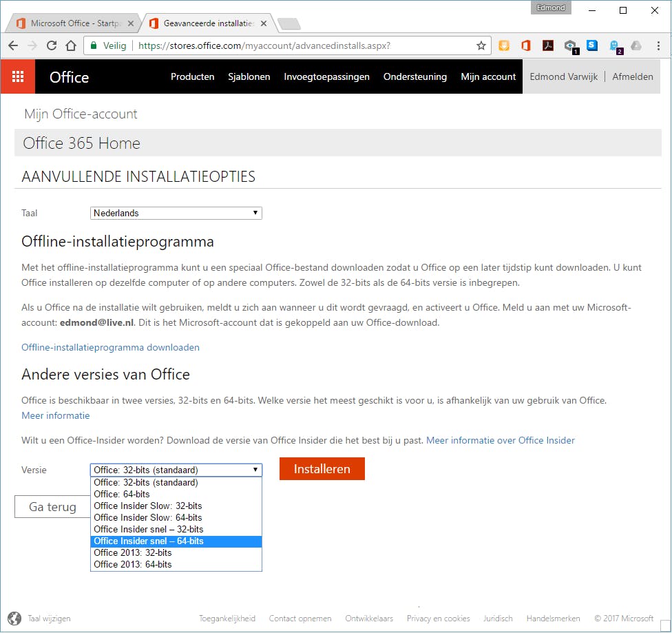Image resolution: width=672 pixels, height=633 pixels.
Task: Open the Taal language dropdown
Action: tap(176, 213)
